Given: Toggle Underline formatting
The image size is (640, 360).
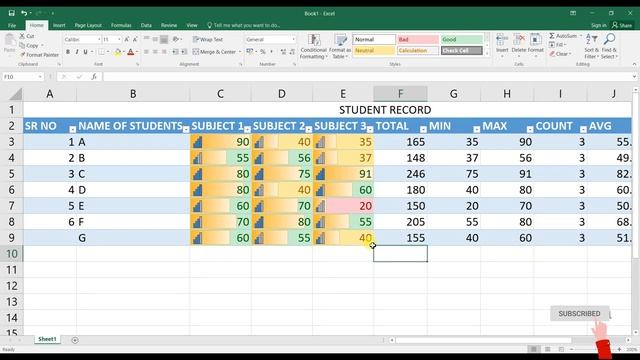Looking at the screenshot, I should [85, 52].
